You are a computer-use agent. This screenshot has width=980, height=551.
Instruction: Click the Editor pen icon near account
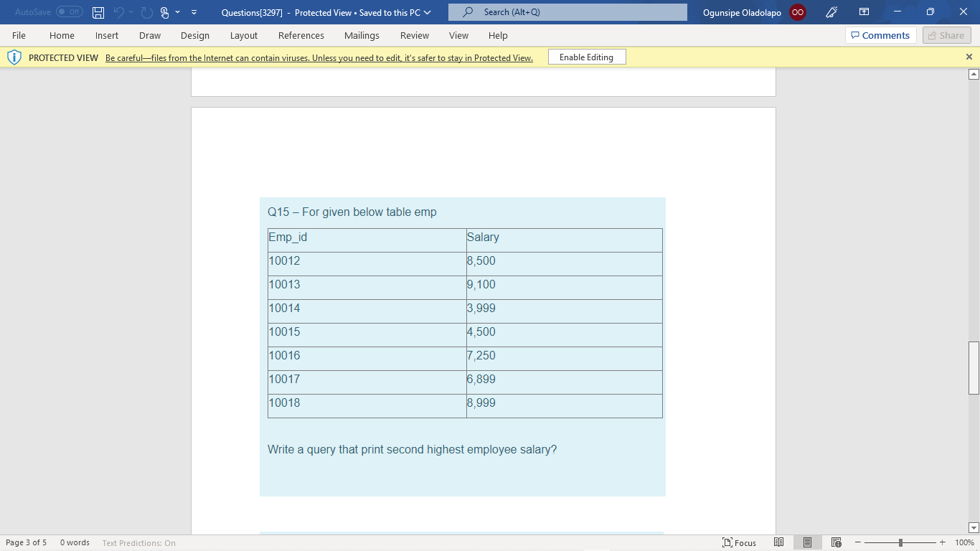(x=831, y=12)
